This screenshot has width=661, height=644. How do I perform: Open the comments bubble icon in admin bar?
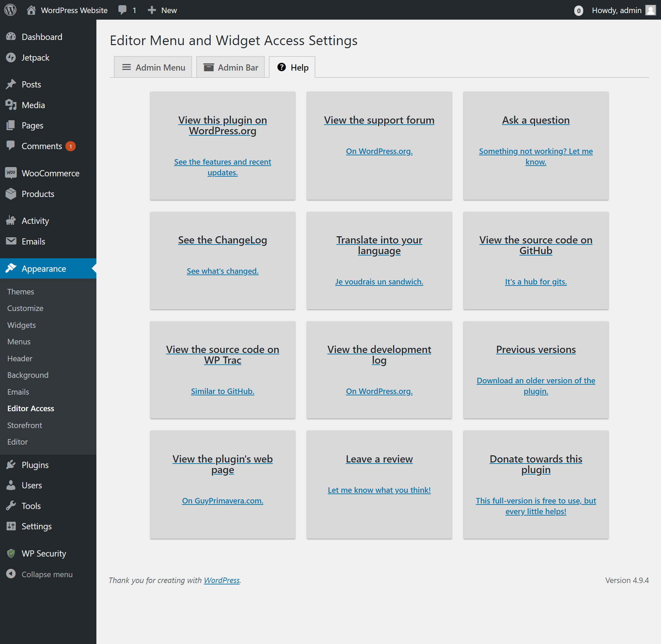(x=122, y=10)
